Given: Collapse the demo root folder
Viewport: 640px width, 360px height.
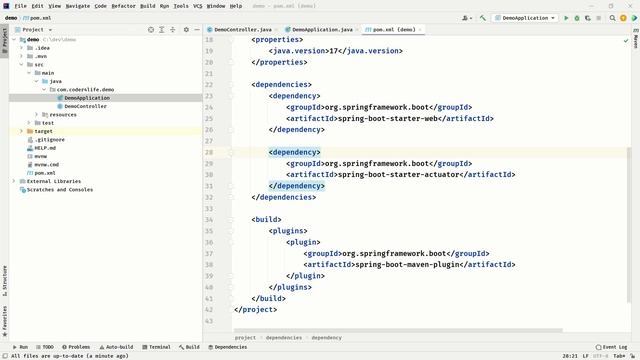Looking at the screenshot, I should 14,40.
